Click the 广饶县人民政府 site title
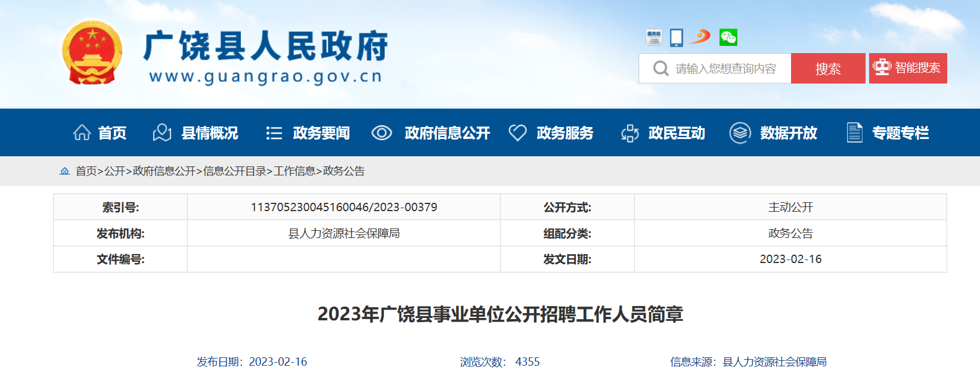The height and width of the screenshot is (377, 980). [266, 47]
